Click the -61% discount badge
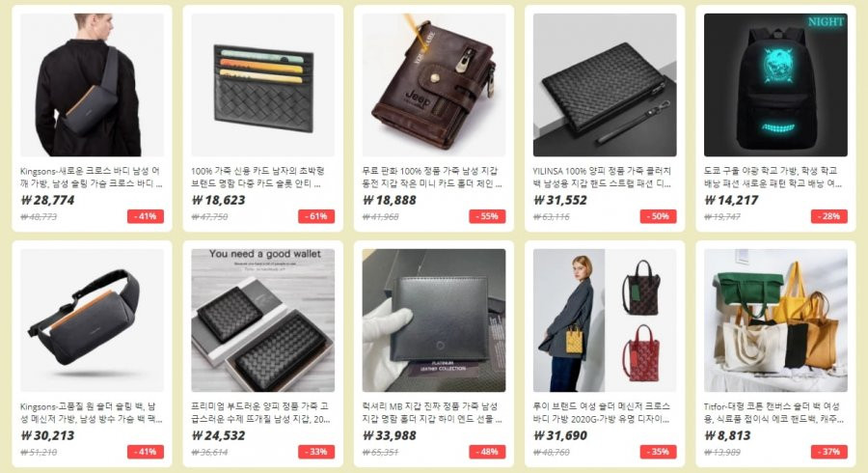Screen dimensions: 868x473 pos(316,216)
